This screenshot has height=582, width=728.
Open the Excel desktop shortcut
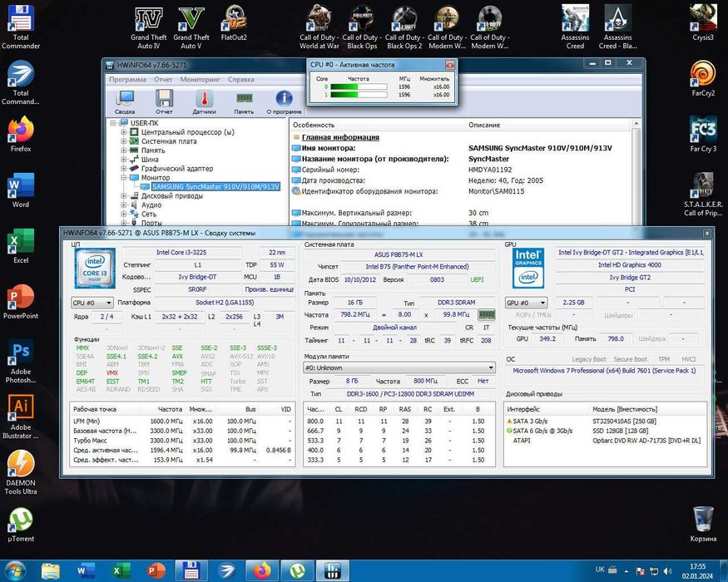click(x=21, y=246)
